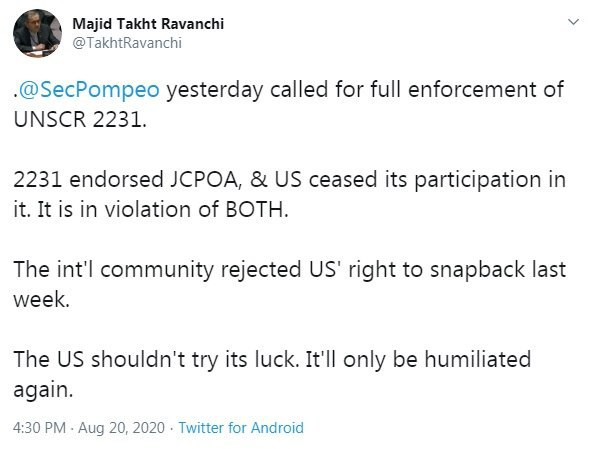Click the text 'UNSCR 2231.'
This screenshot has width=595, height=449.
coord(80,120)
